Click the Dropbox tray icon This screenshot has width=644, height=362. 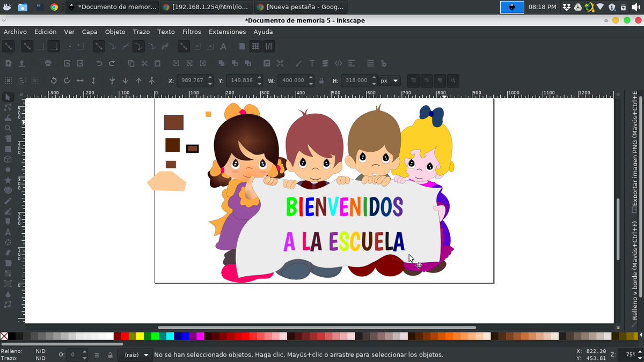point(567,7)
